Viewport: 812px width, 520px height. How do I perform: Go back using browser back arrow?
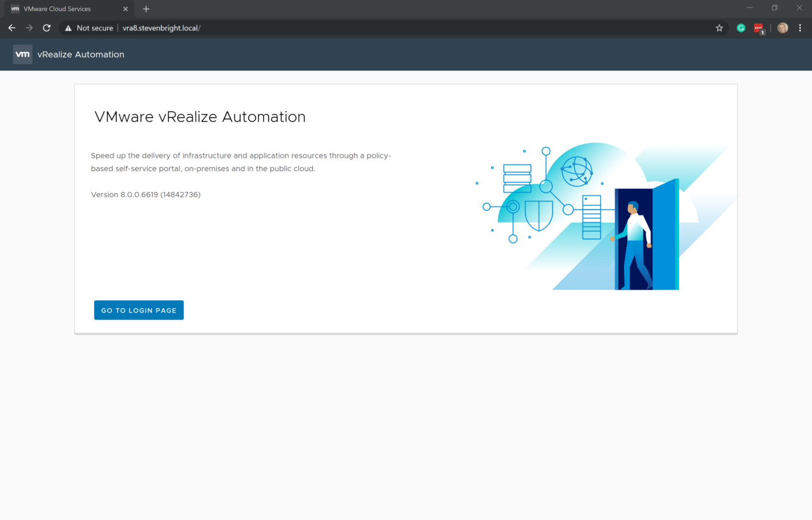point(12,28)
